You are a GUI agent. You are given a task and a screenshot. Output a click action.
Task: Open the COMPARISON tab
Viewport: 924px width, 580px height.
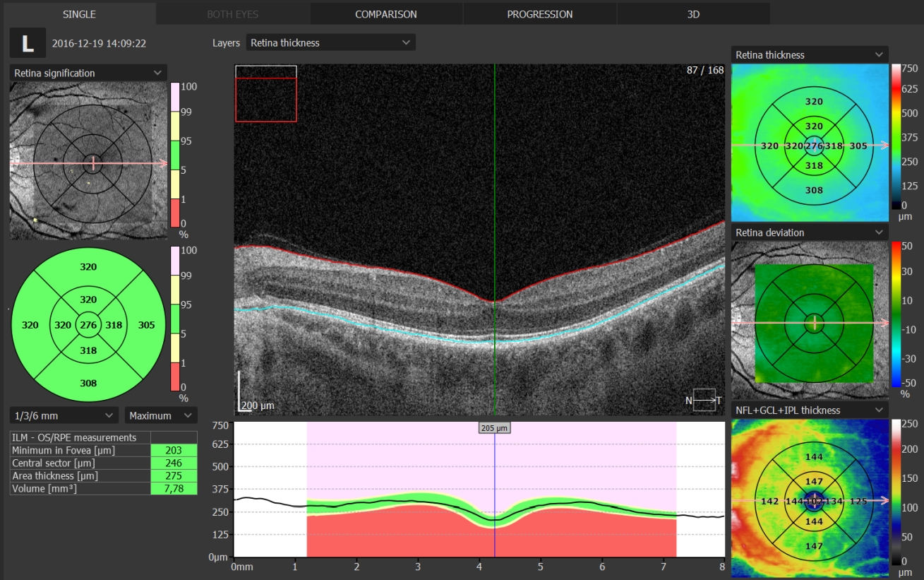click(x=385, y=14)
